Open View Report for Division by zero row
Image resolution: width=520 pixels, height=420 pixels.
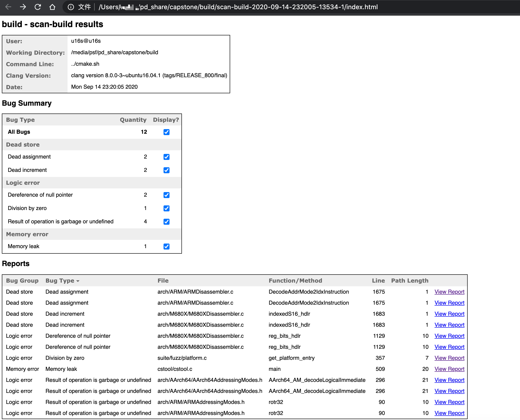(x=449, y=358)
